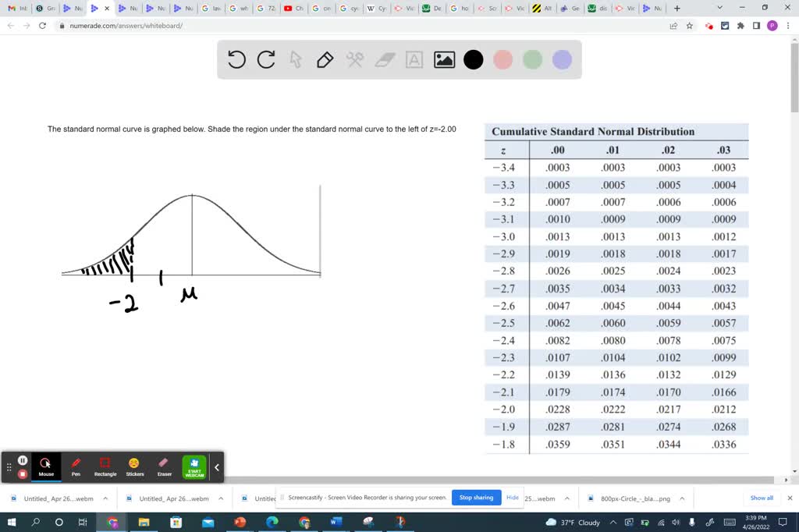Open a Chrome tab showing Desmos
799x532 pixels.
[x=431, y=8]
